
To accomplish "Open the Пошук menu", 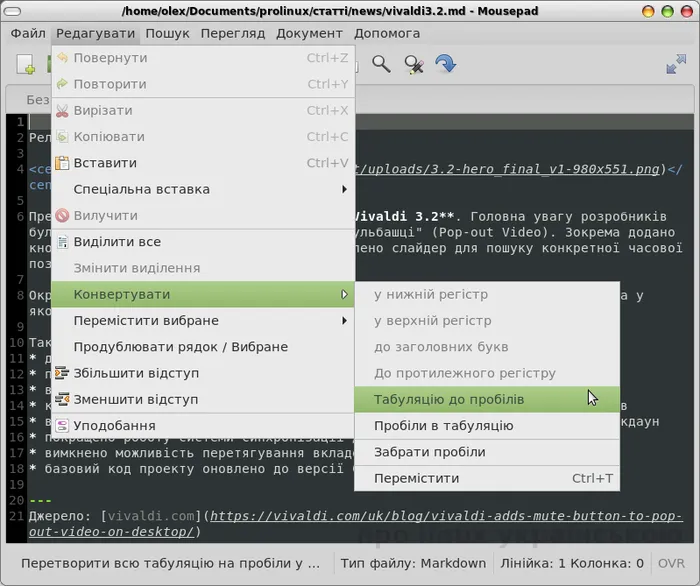I will pyautogui.click(x=167, y=33).
